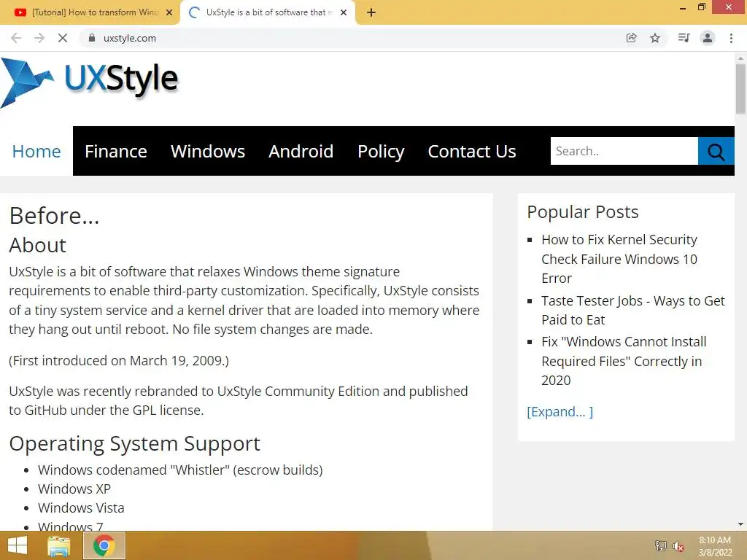
Task: Click the share page icon
Action: click(632, 38)
